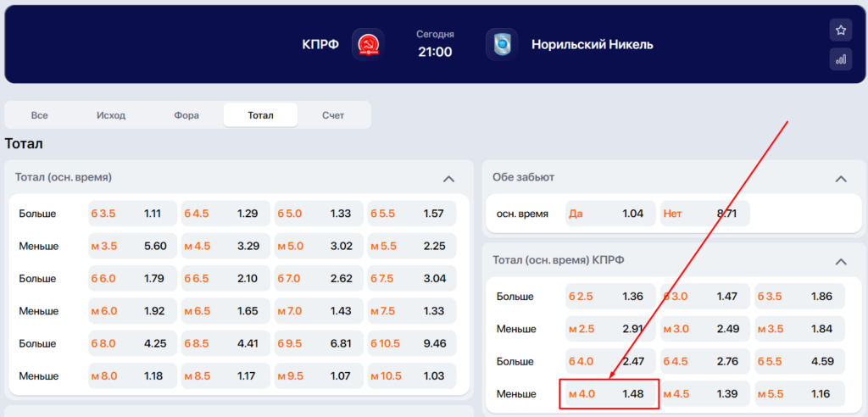Select КПРФ total б 4.0 at 2.47

[610, 361]
